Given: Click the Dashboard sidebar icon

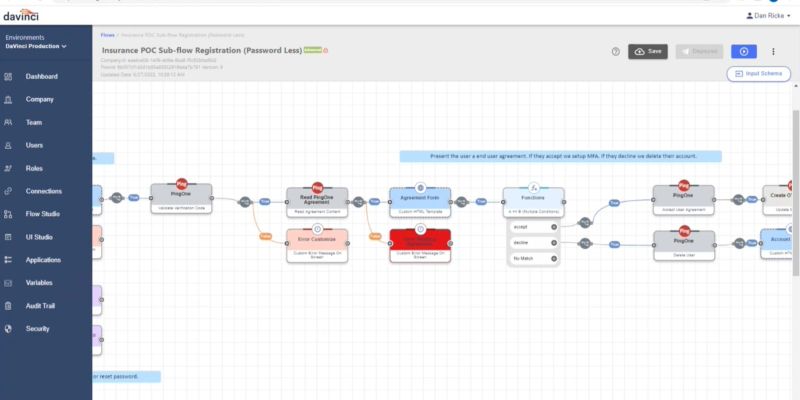Looking at the screenshot, I should (8, 77).
